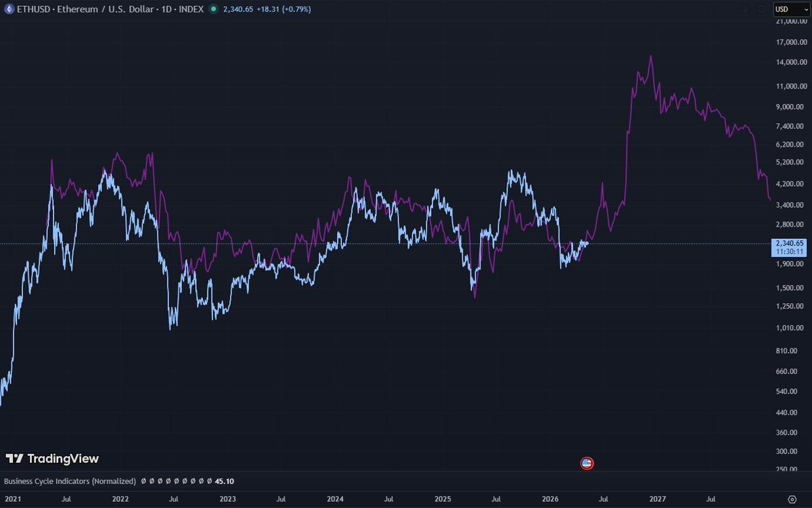This screenshot has width=812, height=508.
Task: Select the Business Cycle Indicators (Normalized) legend
Action: click(70, 481)
